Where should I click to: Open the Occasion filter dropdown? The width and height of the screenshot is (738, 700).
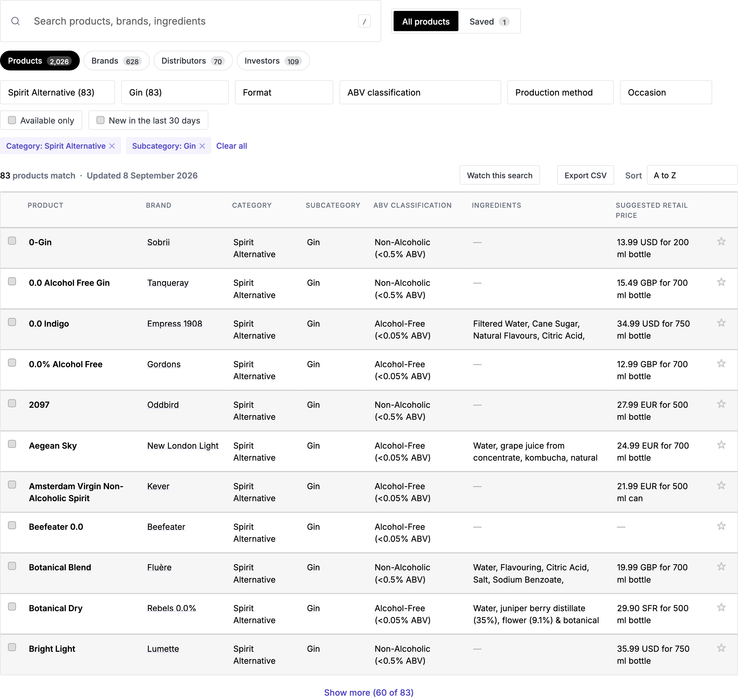[666, 92]
